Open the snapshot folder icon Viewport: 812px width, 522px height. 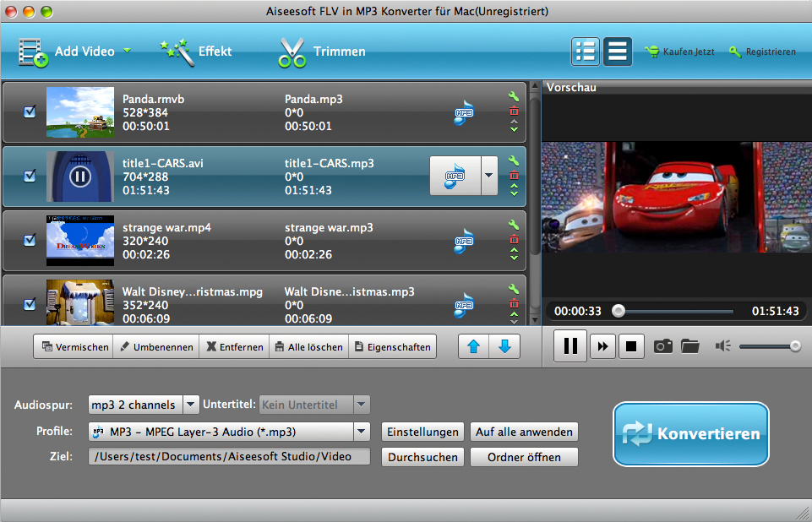[689, 346]
